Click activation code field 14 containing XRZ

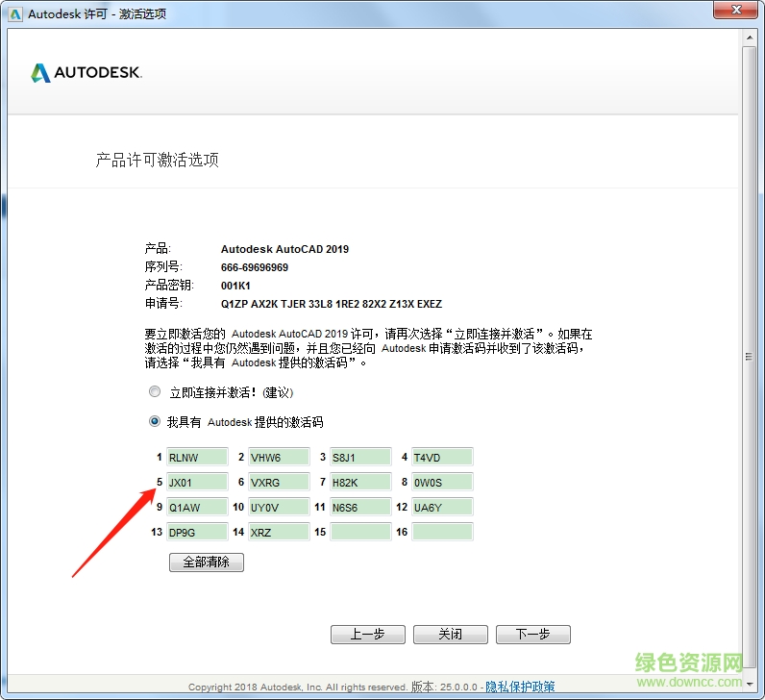[x=279, y=532]
